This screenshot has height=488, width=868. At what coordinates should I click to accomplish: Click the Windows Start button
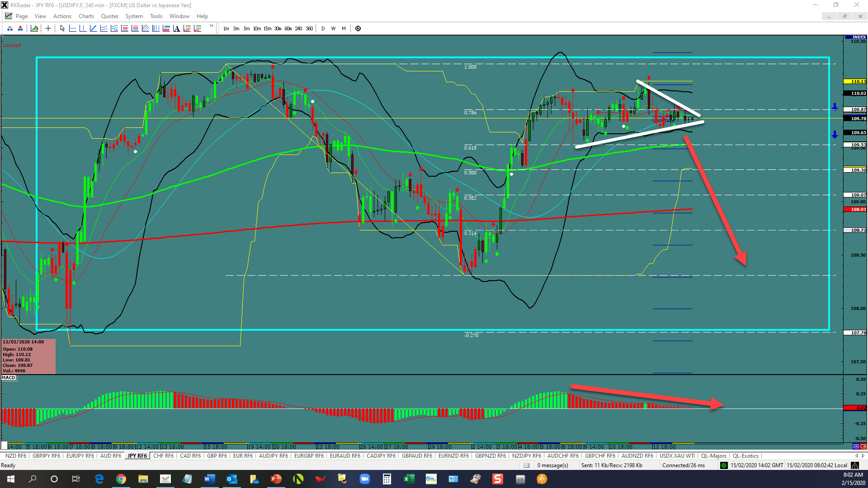click(10, 479)
